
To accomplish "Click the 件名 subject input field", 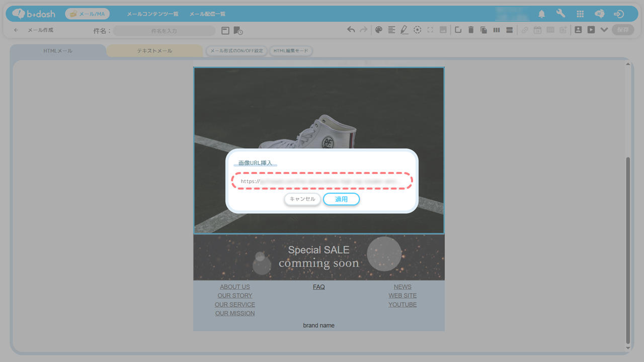I will click(164, 31).
